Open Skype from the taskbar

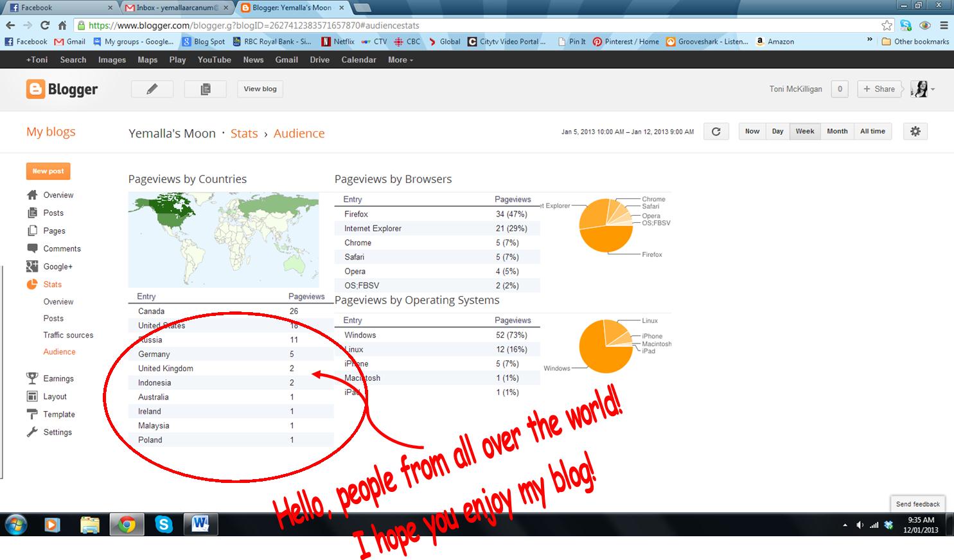(x=164, y=525)
